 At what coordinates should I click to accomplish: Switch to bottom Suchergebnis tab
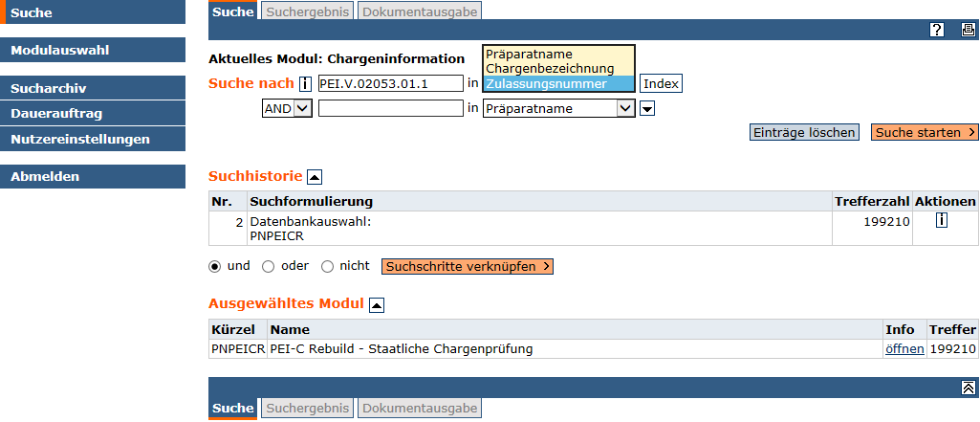308,409
